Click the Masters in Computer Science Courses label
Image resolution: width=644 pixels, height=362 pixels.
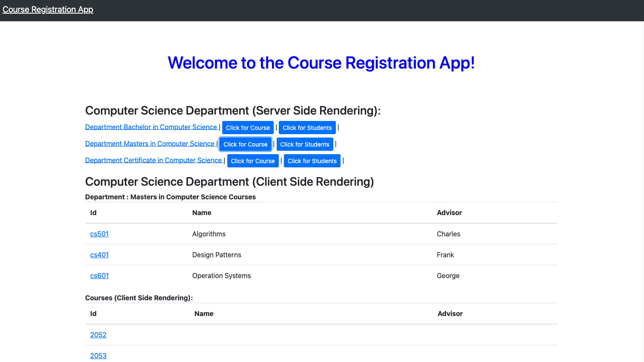(170, 197)
